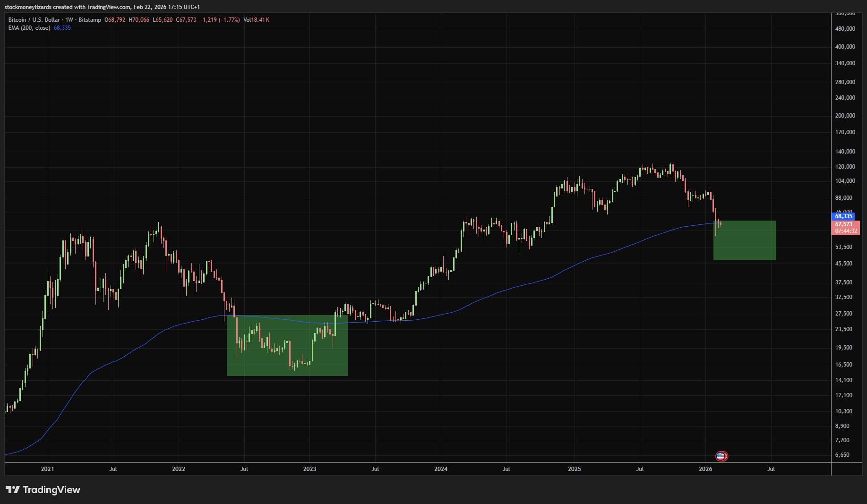Click the low value L65,620 in legend
The image size is (867, 504).
(163, 20)
